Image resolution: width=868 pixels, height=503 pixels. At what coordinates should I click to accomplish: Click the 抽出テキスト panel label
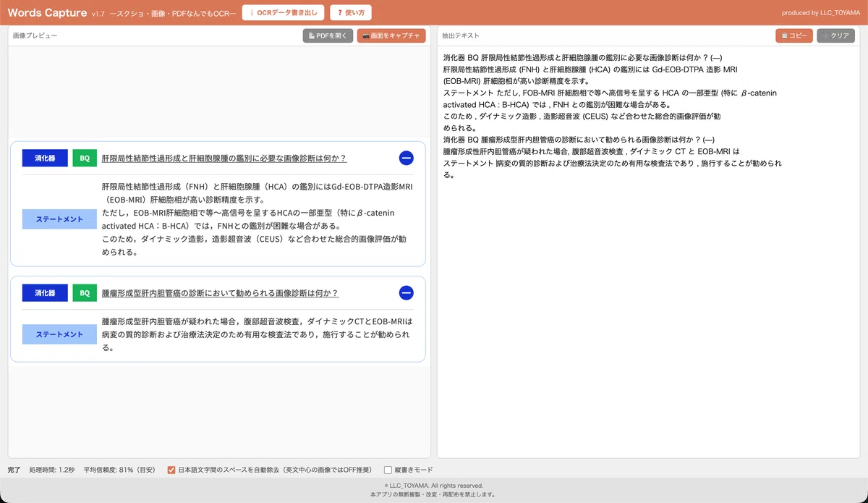(x=461, y=35)
